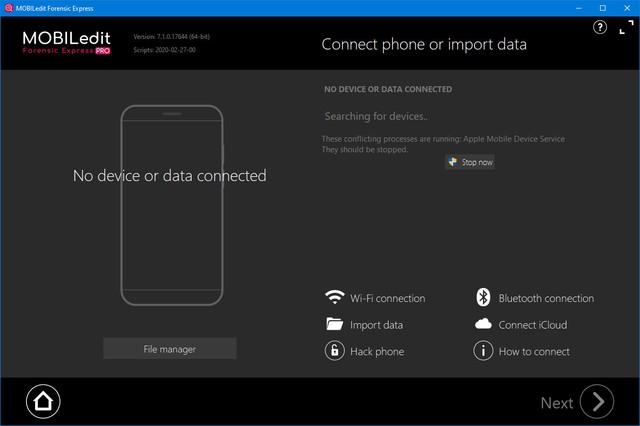Click the How to connect info icon
This screenshot has height=426, width=640.
point(482,351)
